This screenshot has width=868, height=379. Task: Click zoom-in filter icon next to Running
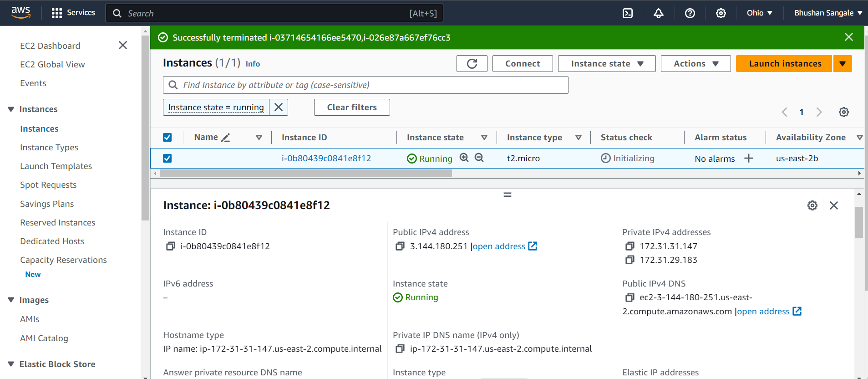point(464,158)
